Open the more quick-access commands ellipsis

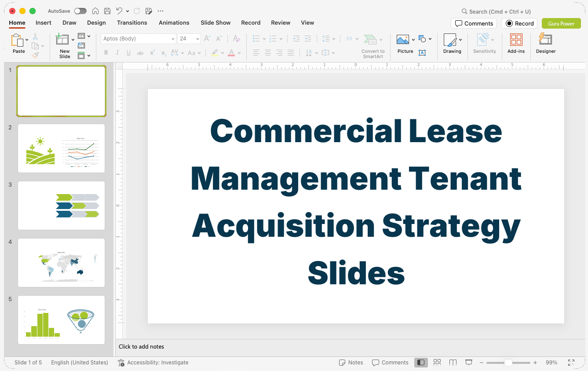point(161,11)
